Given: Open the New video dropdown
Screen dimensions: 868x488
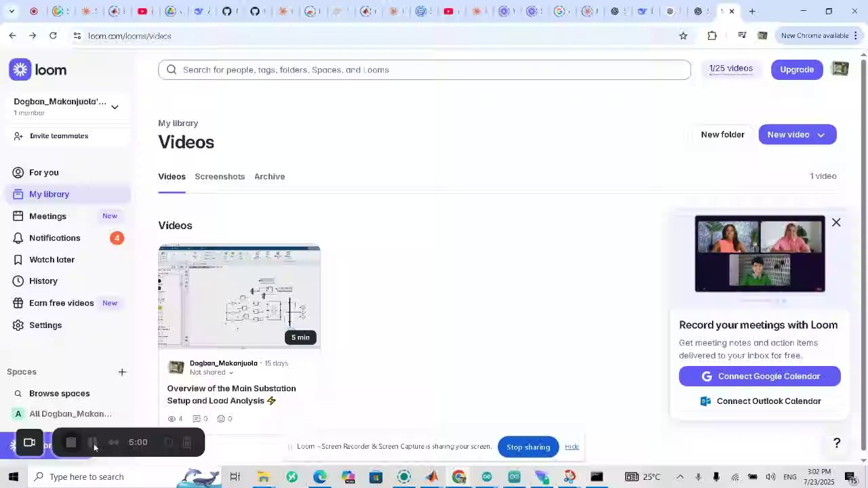Looking at the screenshot, I should pos(797,134).
